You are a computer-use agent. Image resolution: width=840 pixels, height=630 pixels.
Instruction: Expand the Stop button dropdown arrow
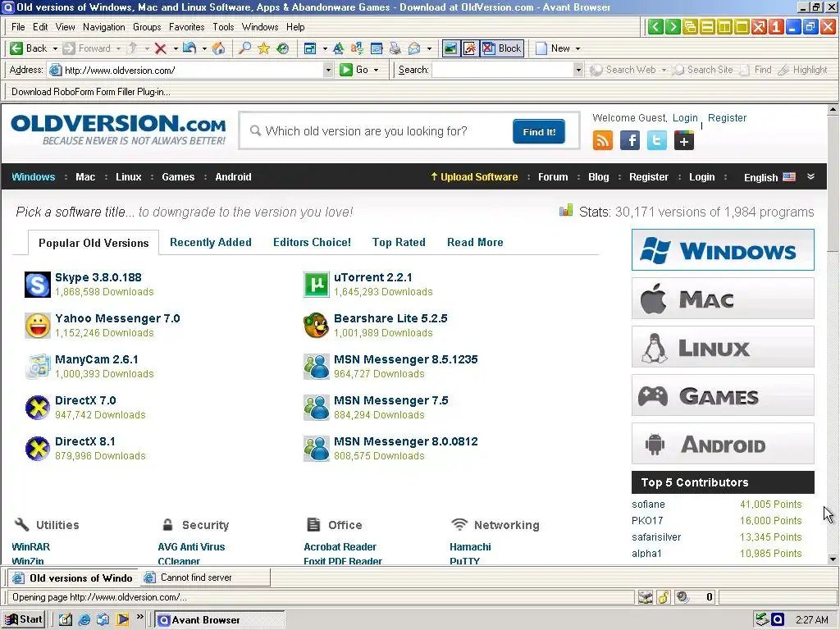click(176, 48)
